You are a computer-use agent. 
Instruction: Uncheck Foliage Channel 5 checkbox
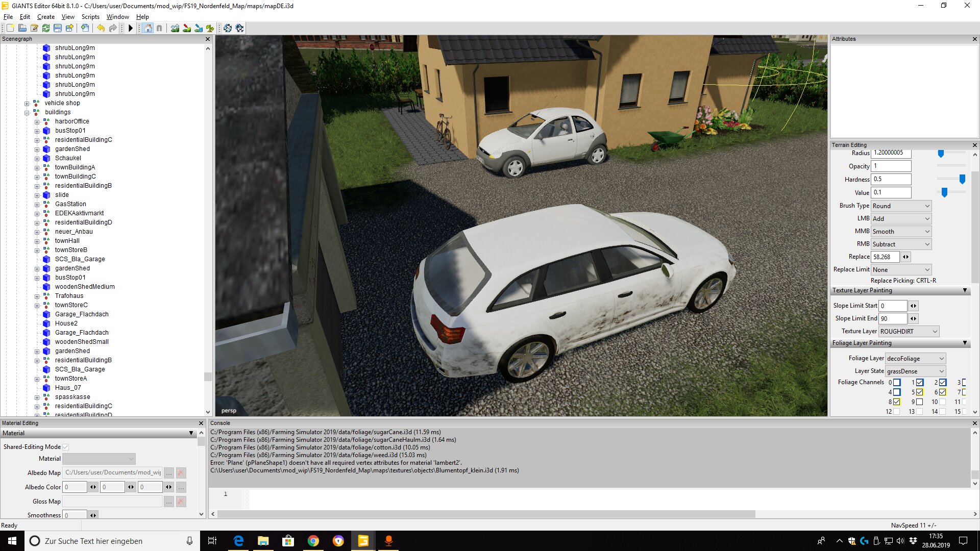click(920, 392)
